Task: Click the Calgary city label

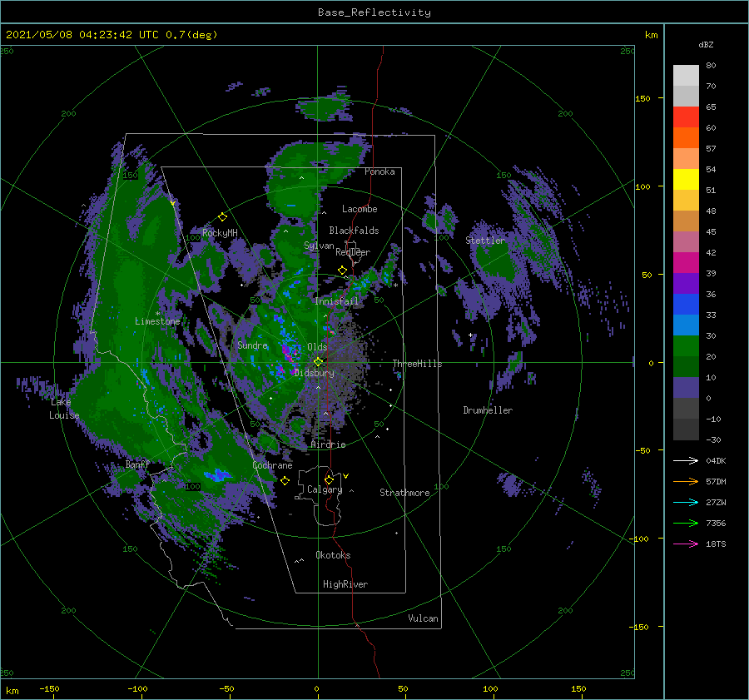Action: coord(325,489)
